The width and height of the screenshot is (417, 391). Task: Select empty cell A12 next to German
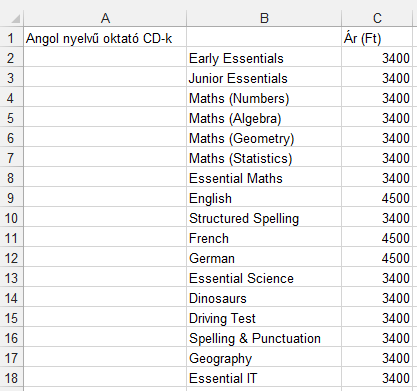point(105,258)
